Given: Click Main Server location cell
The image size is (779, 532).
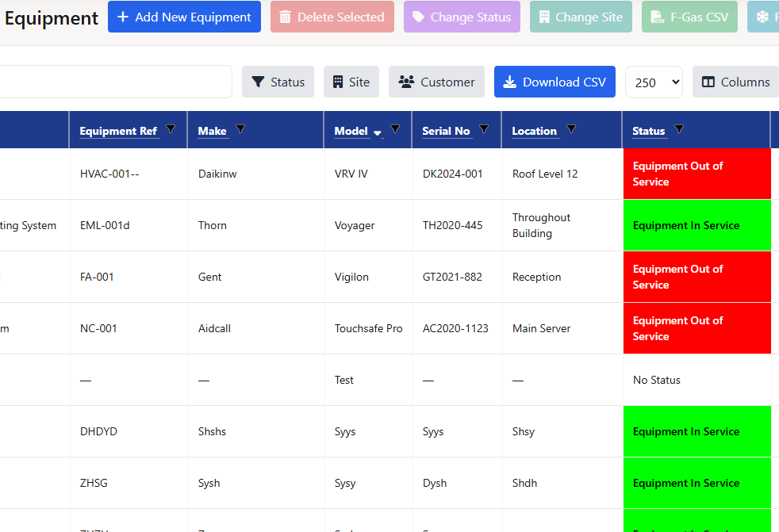Looking at the screenshot, I should click(x=562, y=329).
